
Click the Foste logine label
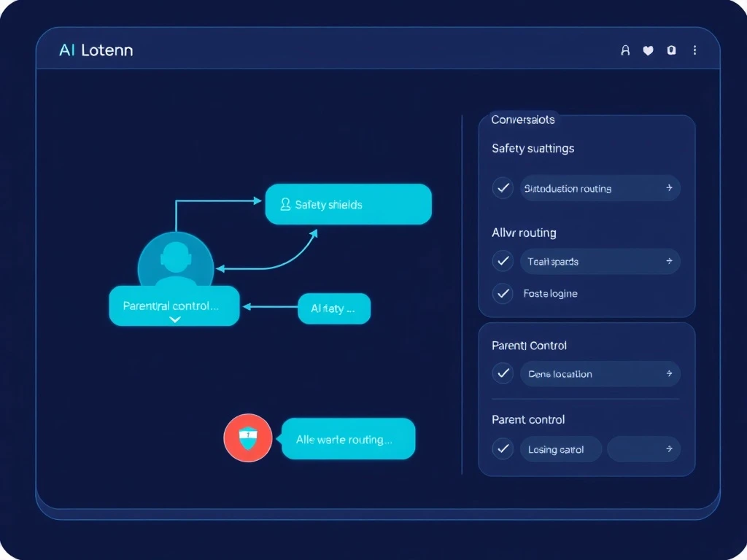coord(550,293)
